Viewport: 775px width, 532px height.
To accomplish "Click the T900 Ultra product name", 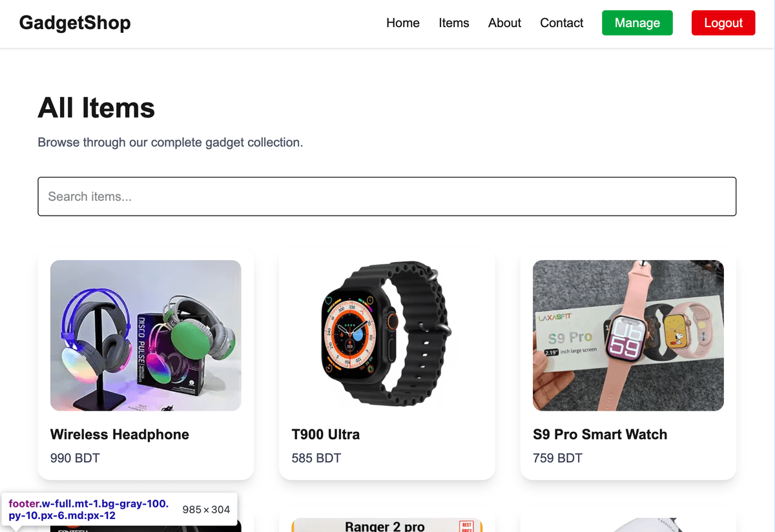I will tap(325, 435).
